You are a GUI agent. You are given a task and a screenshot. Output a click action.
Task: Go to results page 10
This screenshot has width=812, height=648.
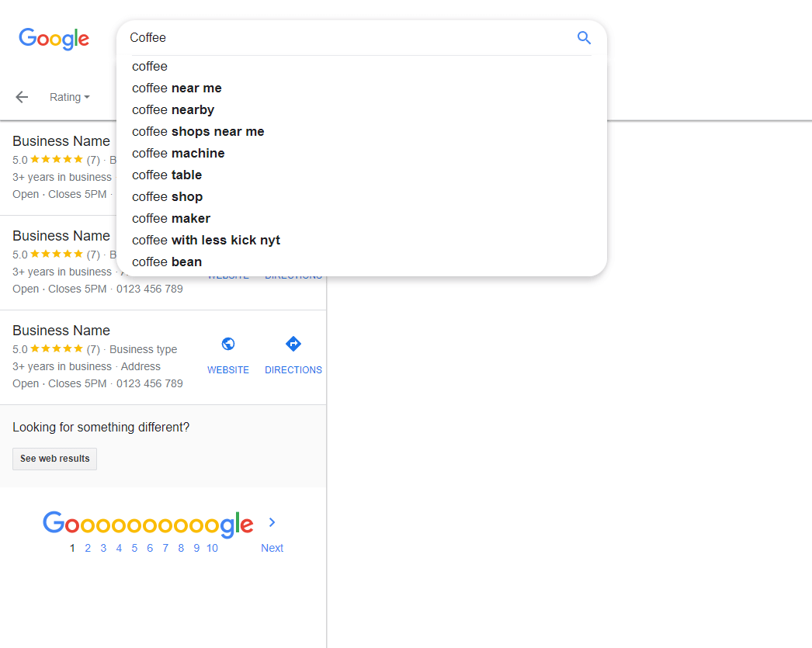tap(213, 548)
